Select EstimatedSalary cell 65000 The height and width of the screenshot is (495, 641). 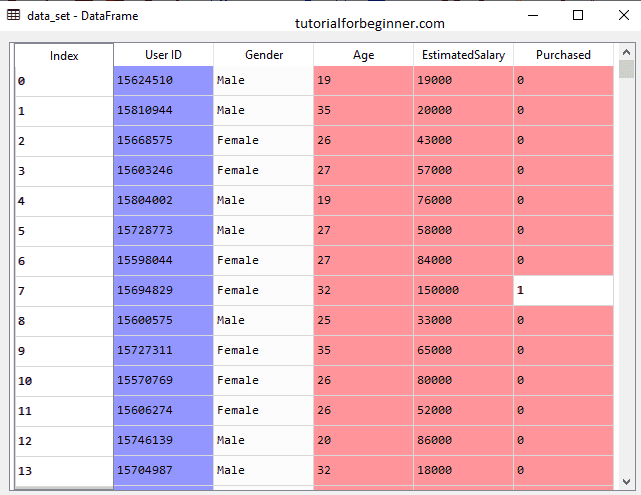[x=464, y=351]
